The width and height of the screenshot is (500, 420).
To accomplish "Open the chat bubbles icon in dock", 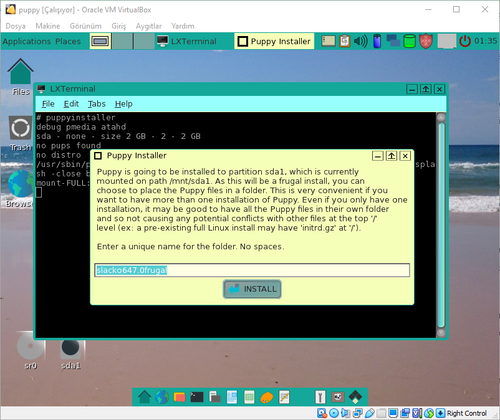I will click(x=179, y=397).
